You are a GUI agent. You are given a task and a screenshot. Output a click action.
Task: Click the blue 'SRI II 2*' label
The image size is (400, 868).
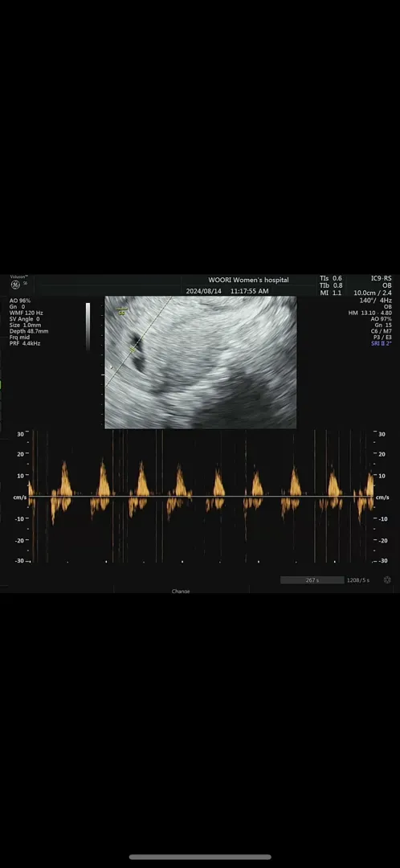point(382,344)
